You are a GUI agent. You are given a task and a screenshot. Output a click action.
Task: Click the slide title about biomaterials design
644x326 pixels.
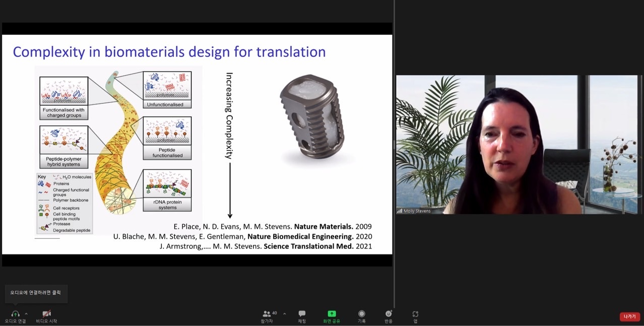tap(169, 52)
